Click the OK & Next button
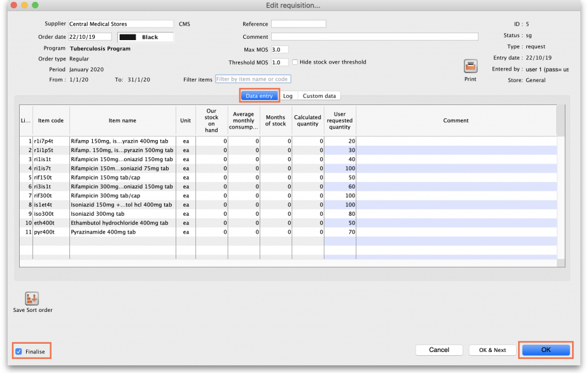This screenshot has height=373, width=588. [493, 350]
